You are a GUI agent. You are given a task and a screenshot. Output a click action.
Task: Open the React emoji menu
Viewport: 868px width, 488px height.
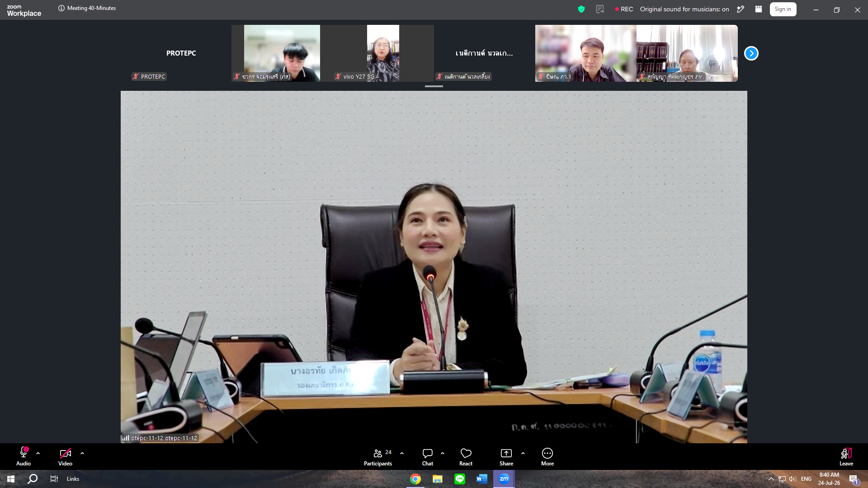point(466,456)
